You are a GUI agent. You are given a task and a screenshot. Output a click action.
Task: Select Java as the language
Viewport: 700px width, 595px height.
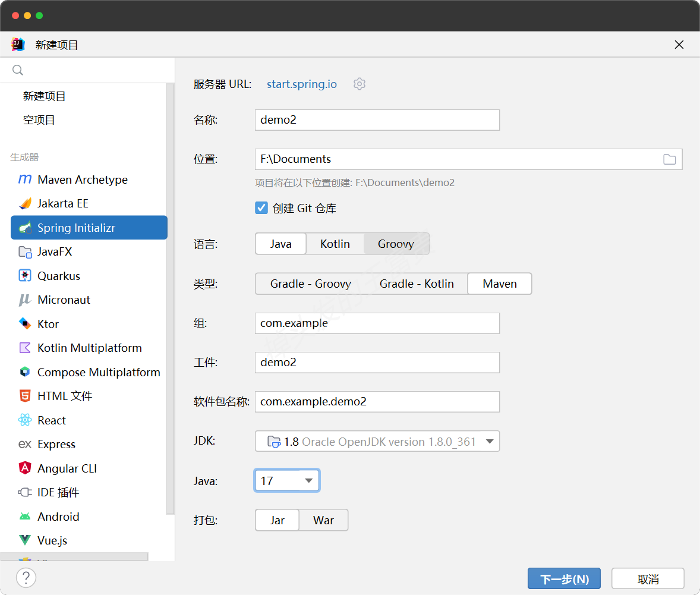pyautogui.click(x=281, y=244)
